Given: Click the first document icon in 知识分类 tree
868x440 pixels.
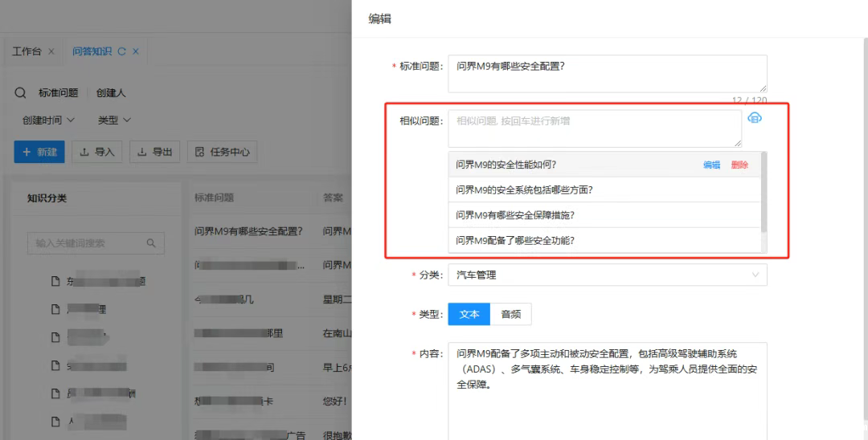Looking at the screenshot, I should (55, 282).
